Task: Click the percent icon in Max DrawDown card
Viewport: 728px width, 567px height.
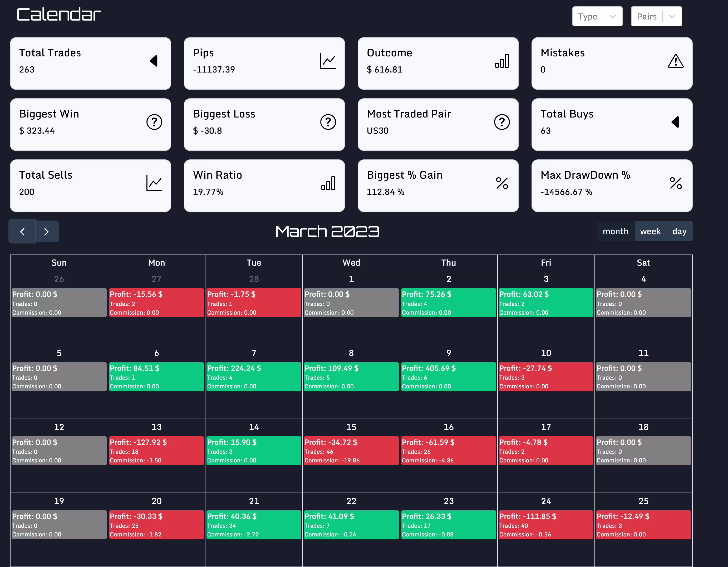Action: coord(675,183)
